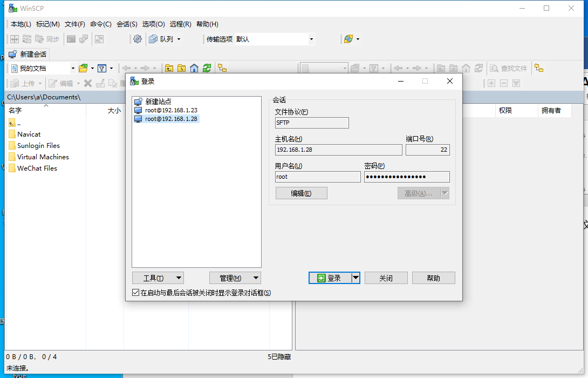This screenshot has height=378, width=588.
Task: Toggle remote directory tree icon
Action: coord(539,69)
